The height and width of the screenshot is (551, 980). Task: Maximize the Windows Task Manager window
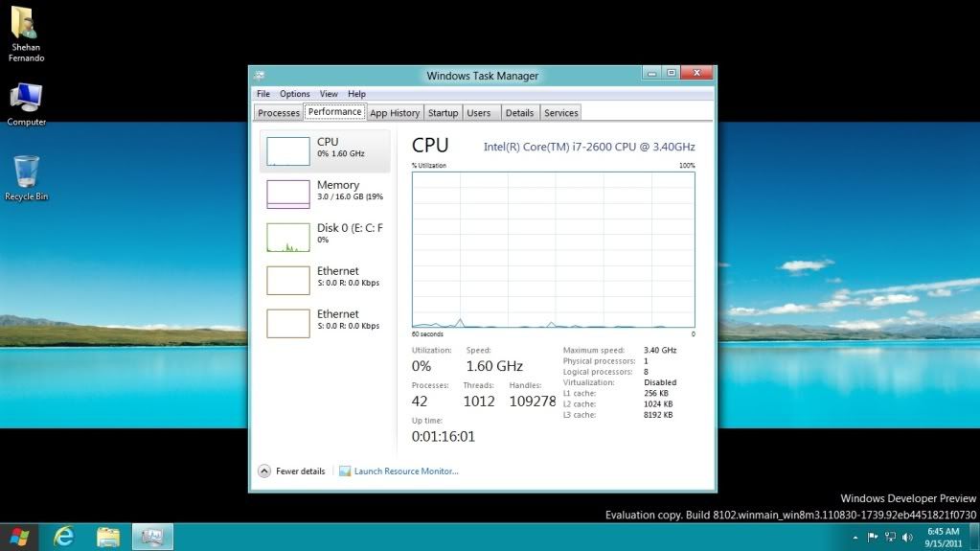[x=672, y=73]
